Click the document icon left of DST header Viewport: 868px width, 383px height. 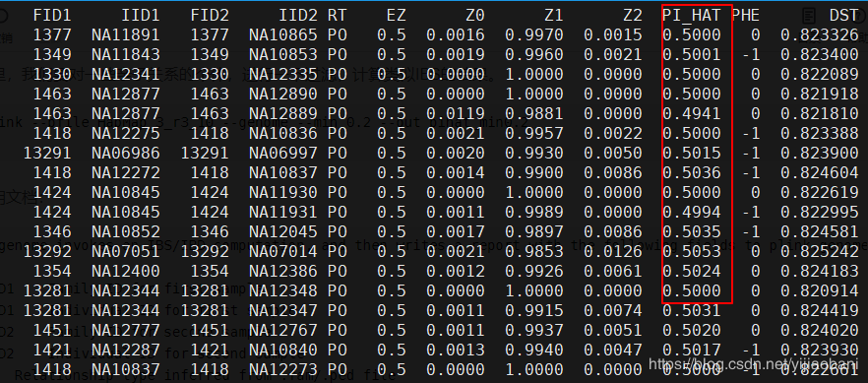(809, 16)
